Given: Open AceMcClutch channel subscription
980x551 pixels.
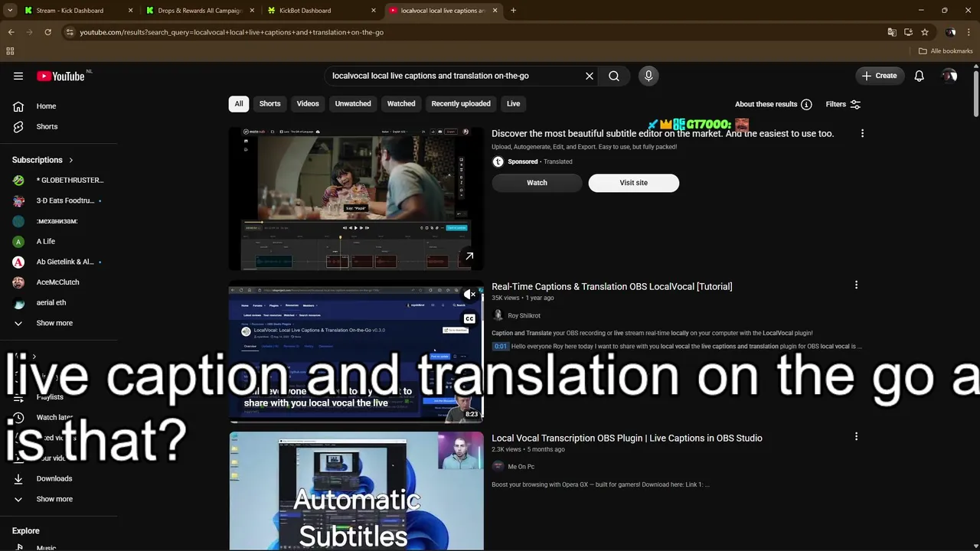Looking at the screenshot, I should (59, 282).
